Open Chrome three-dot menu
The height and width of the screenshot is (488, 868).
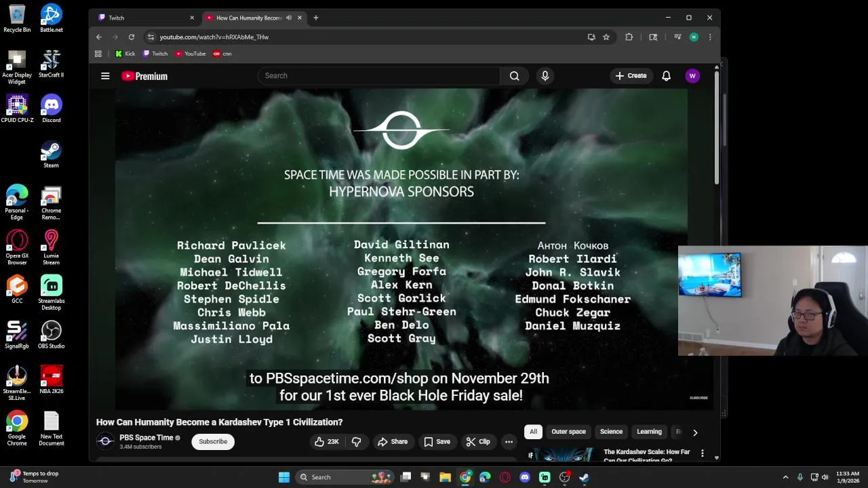coord(710,37)
